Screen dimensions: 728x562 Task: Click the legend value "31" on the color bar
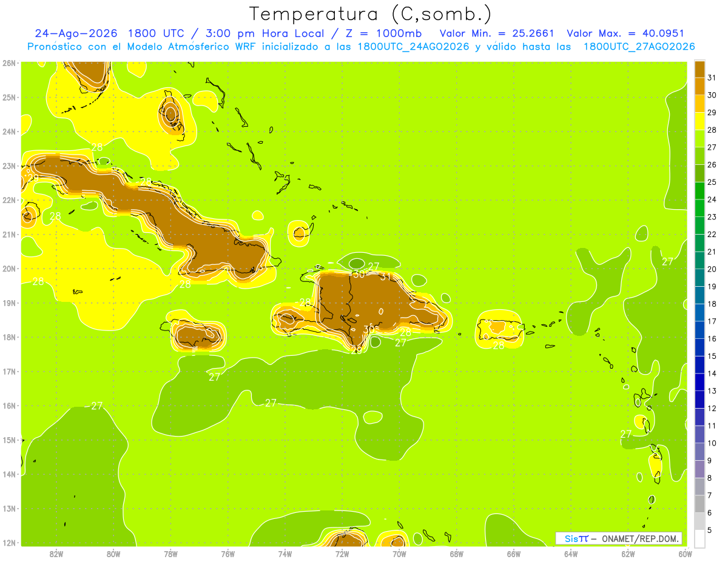click(712, 78)
